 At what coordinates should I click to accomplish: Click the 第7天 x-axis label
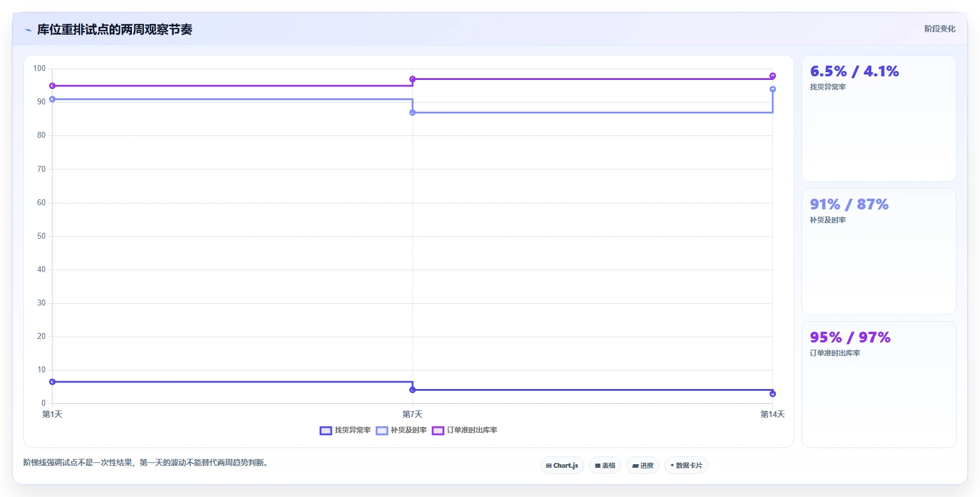[412, 414]
